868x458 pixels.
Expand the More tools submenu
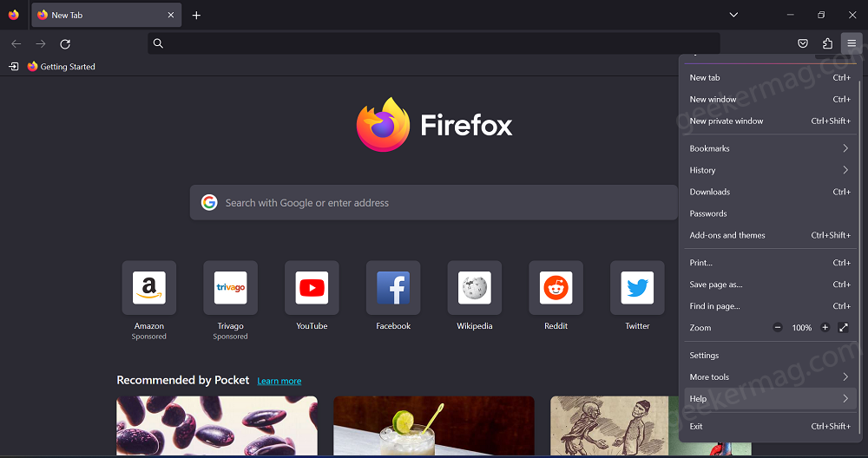click(x=770, y=376)
